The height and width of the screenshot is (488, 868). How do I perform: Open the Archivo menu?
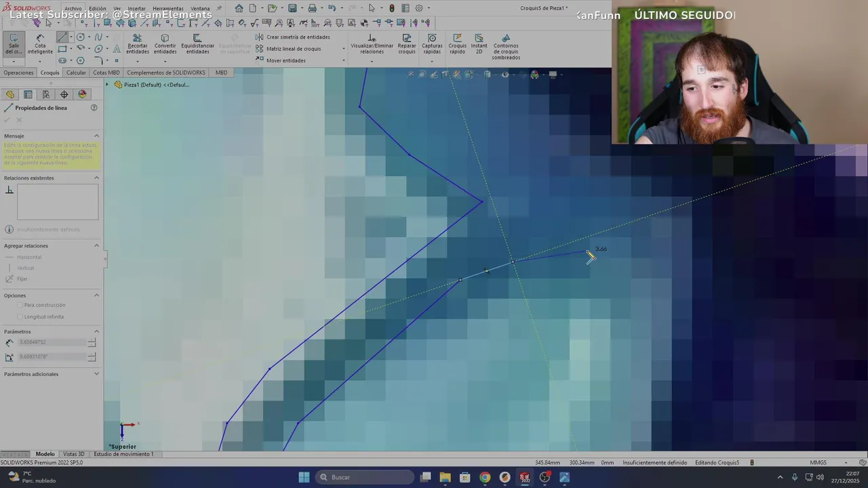point(73,9)
